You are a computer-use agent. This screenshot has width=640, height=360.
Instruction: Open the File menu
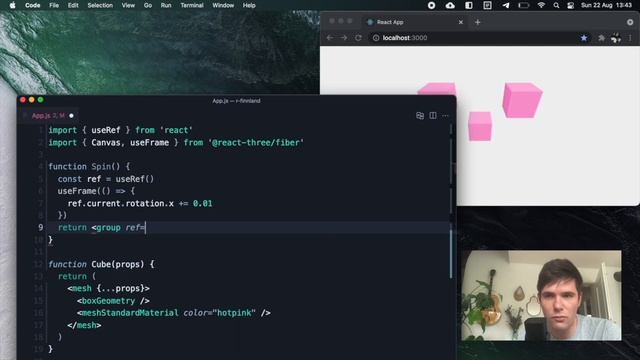pyautogui.click(x=54, y=5)
